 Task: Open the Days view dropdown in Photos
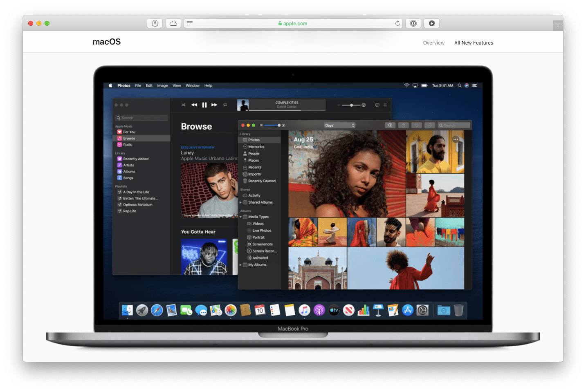pos(339,125)
